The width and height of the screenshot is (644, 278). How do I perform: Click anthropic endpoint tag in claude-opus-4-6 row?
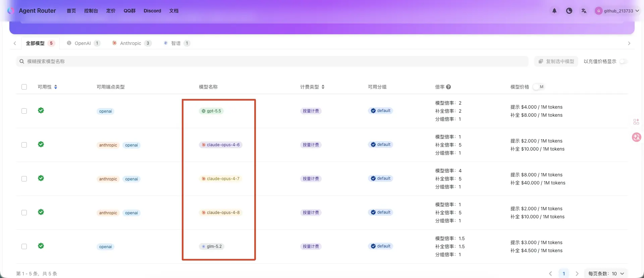pyautogui.click(x=108, y=145)
